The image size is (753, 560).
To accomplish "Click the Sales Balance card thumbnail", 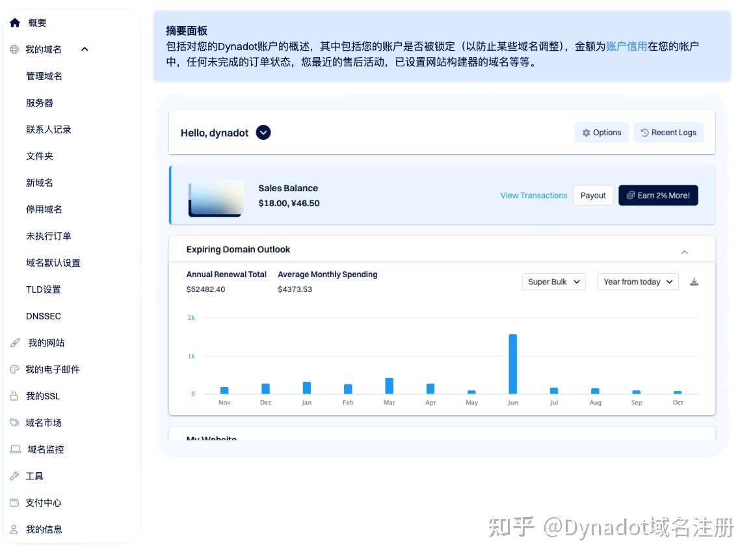I will [216, 198].
